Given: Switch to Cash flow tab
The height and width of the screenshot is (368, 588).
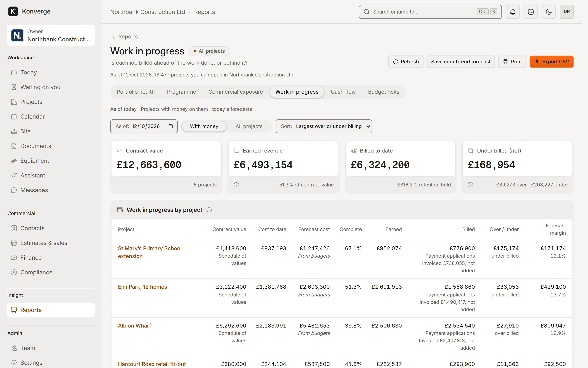Looking at the screenshot, I should click(x=343, y=92).
